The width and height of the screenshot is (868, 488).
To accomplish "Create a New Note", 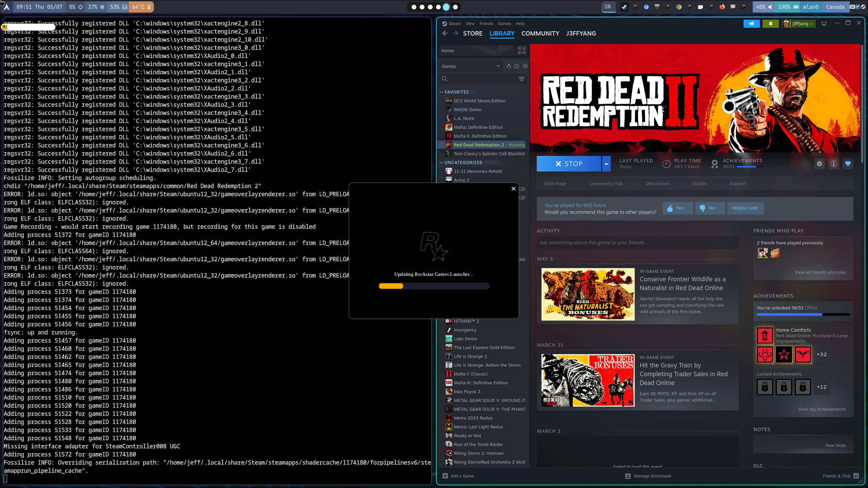I will point(835,445).
